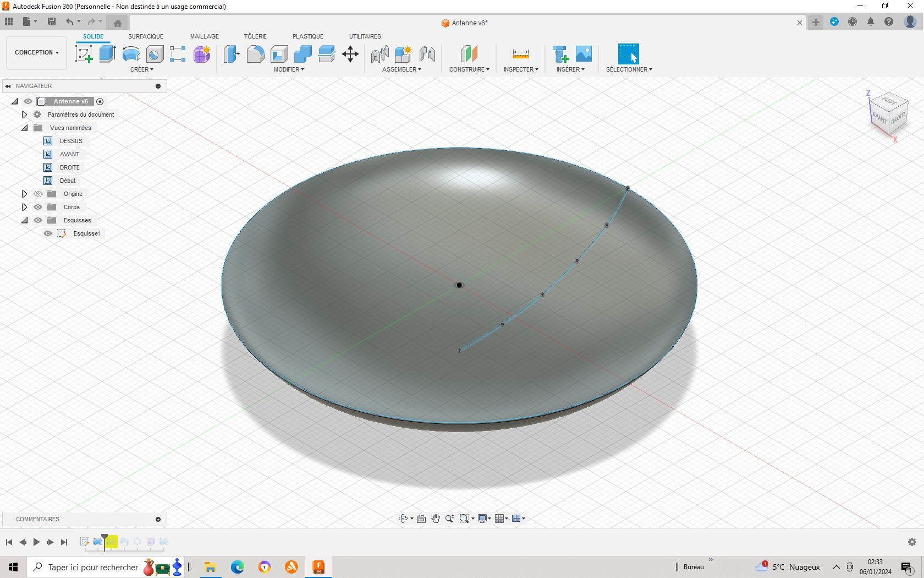Open the CRÉER dropdown menu
This screenshot has width=924, height=578.
tap(142, 69)
